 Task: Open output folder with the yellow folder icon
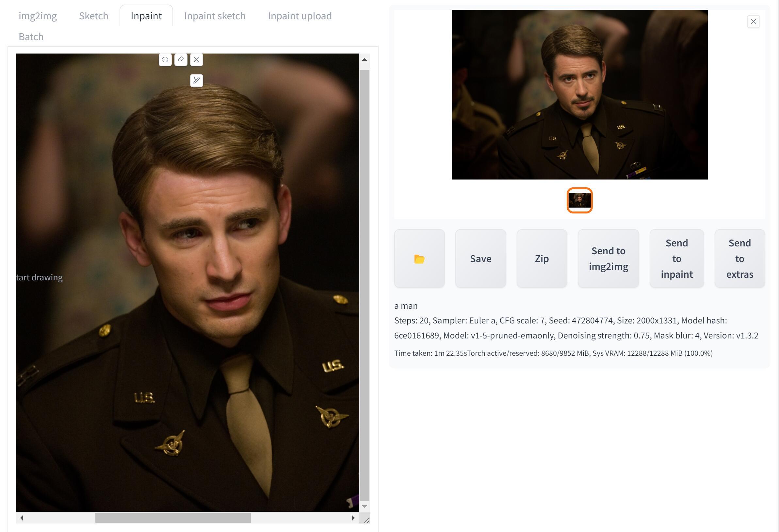(419, 258)
